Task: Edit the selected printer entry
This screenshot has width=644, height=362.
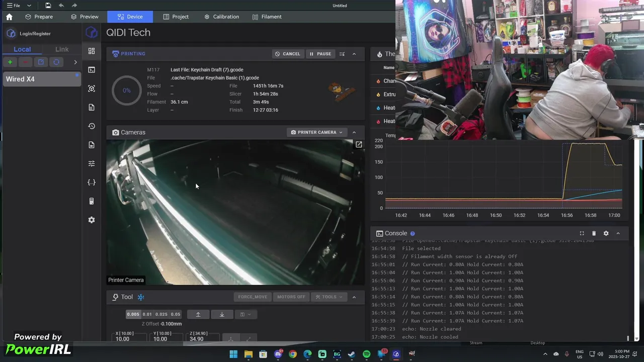Action: point(41,62)
